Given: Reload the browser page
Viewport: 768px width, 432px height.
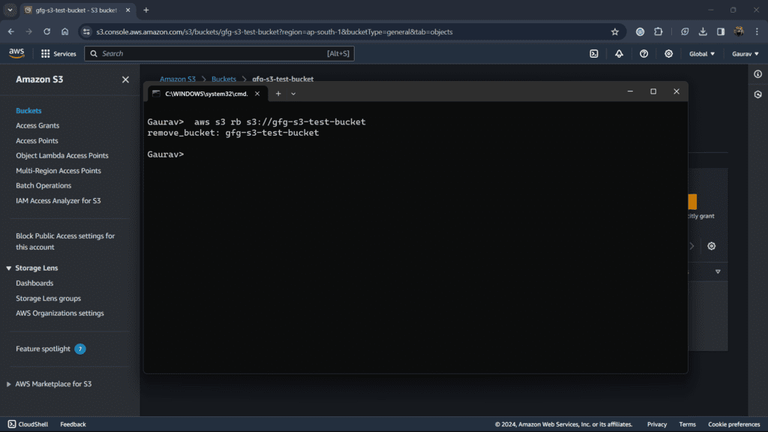Looking at the screenshot, I should (x=47, y=32).
